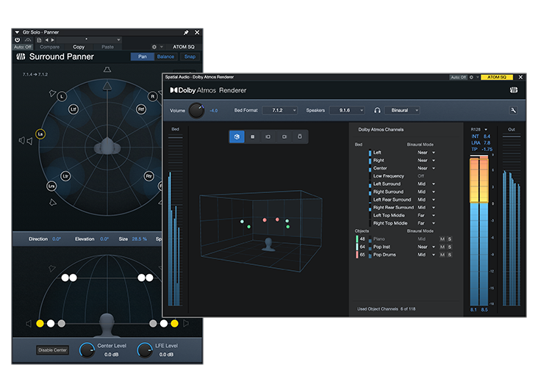Collapse the Gtr Solo Panner title triangle
Screen dimensions: 538x392
tap(17, 32)
